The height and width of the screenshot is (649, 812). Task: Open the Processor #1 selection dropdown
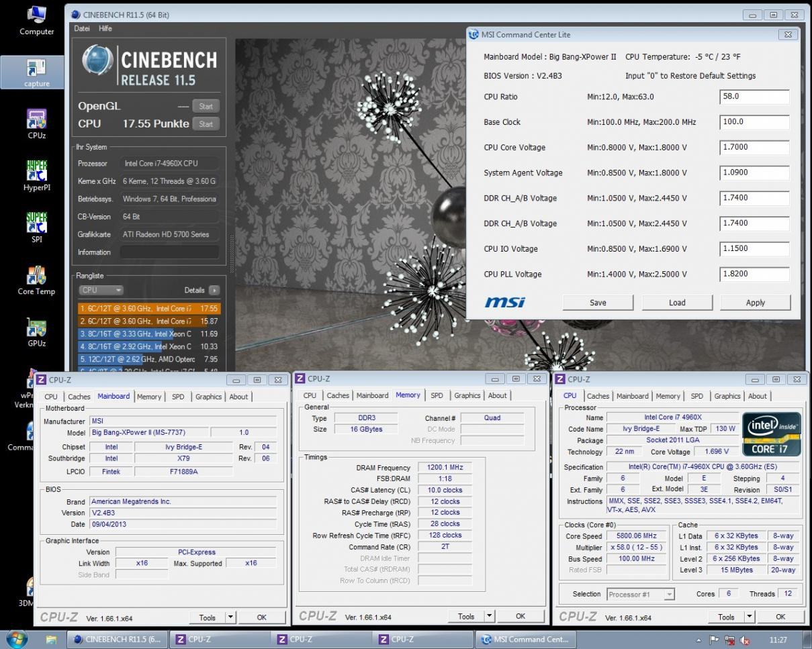(640, 594)
